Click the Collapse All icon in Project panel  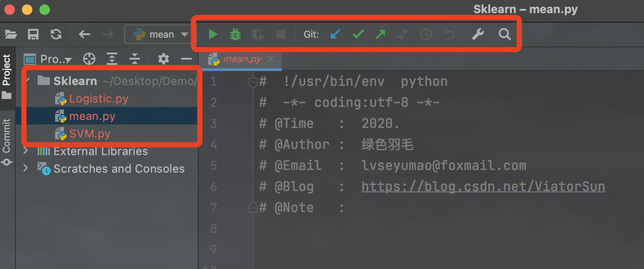click(135, 59)
